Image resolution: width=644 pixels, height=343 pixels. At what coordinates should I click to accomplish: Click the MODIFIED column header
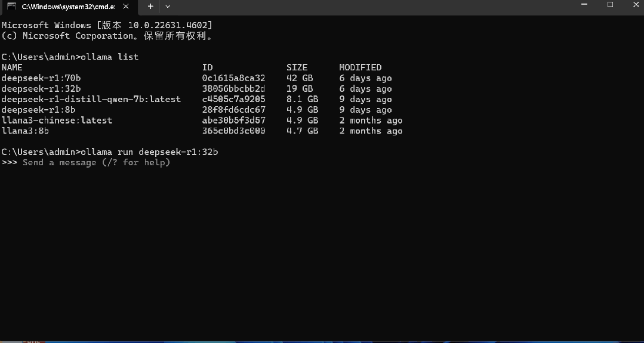coord(360,67)
